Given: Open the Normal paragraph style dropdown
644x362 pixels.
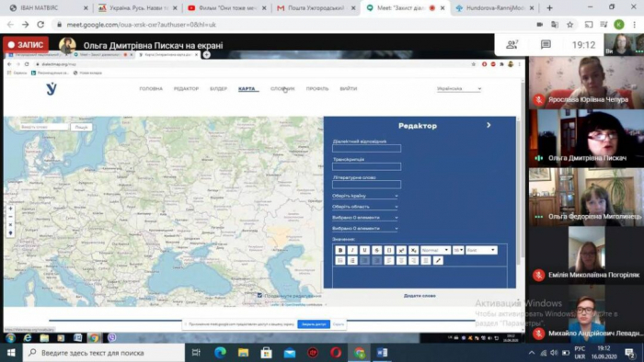Looking at the screenshot, I should 435,250.
